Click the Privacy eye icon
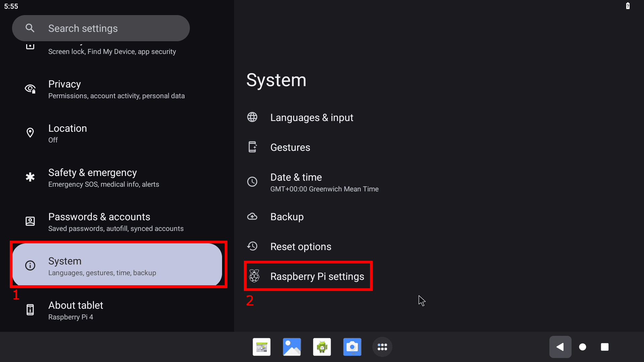This screenshot has height=362, width=644. [30, 89]
